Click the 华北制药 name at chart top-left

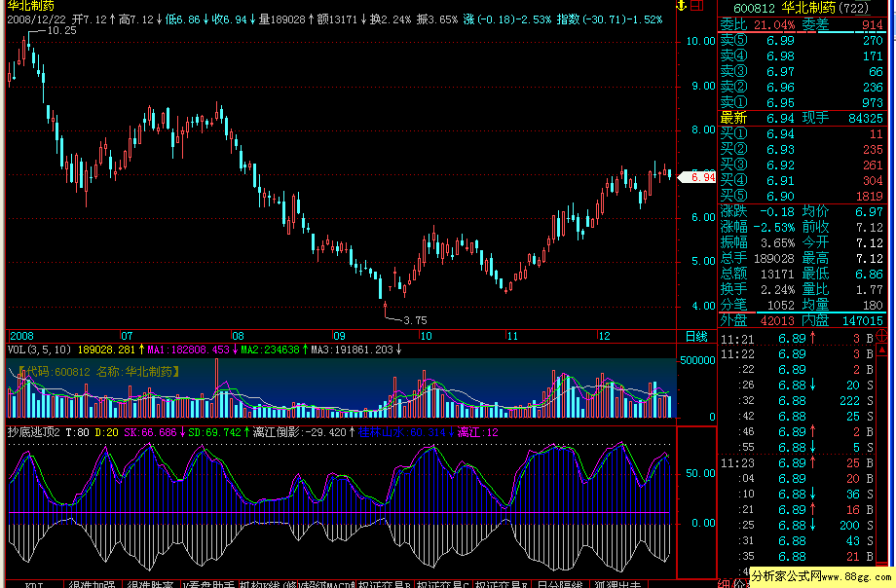pos(31,6)
